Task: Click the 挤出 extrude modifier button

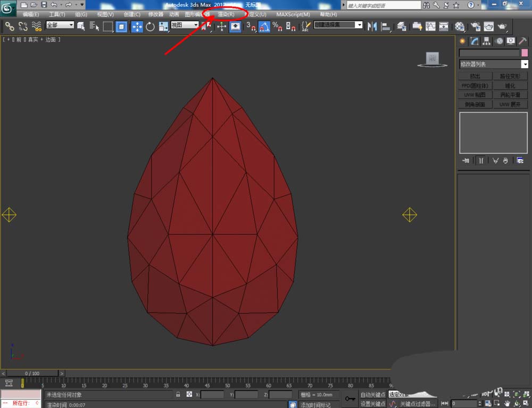Action: coord(475,76)
